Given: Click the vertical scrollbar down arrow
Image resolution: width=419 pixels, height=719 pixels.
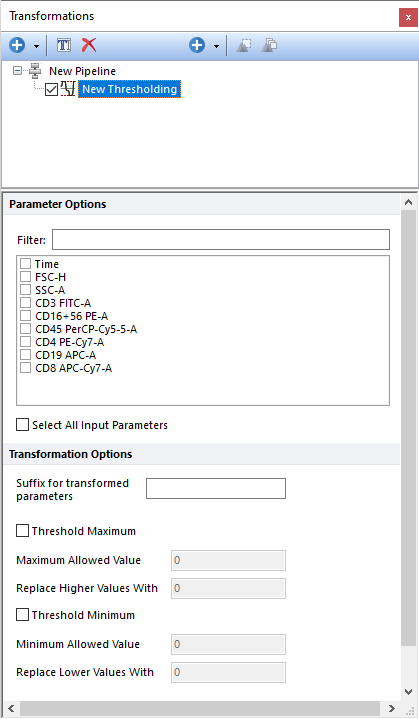Looking at the screenshot, I should tap(408, 691).
